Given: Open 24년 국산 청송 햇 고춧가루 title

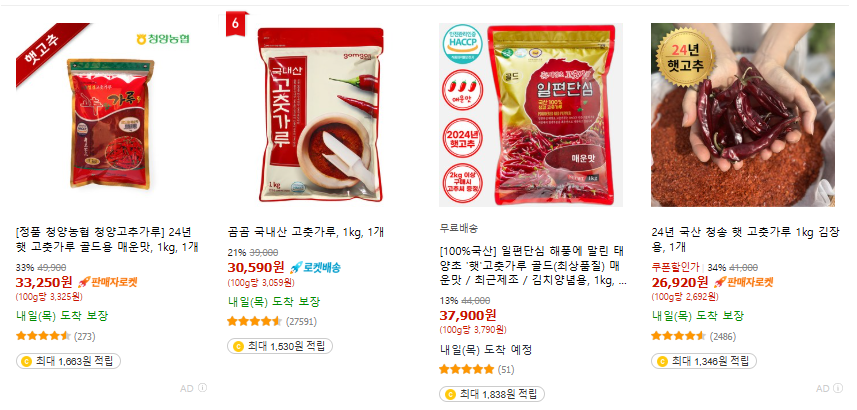Looking at the screenshot, I should 745,239.
